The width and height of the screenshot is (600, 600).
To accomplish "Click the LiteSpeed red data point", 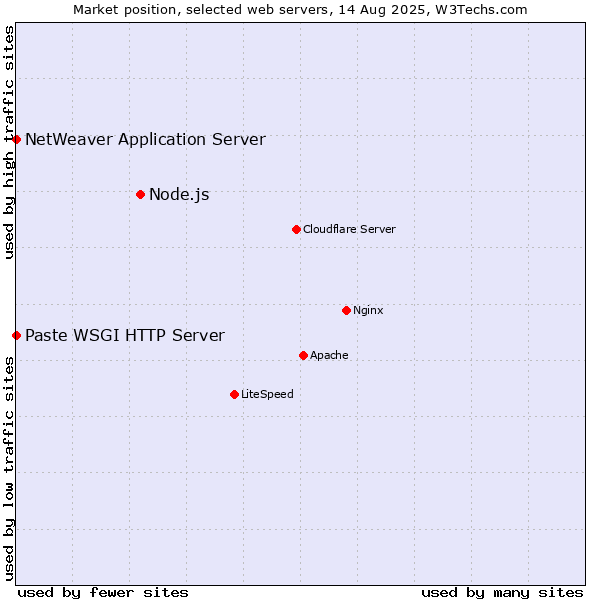I will tap(235, 394).
